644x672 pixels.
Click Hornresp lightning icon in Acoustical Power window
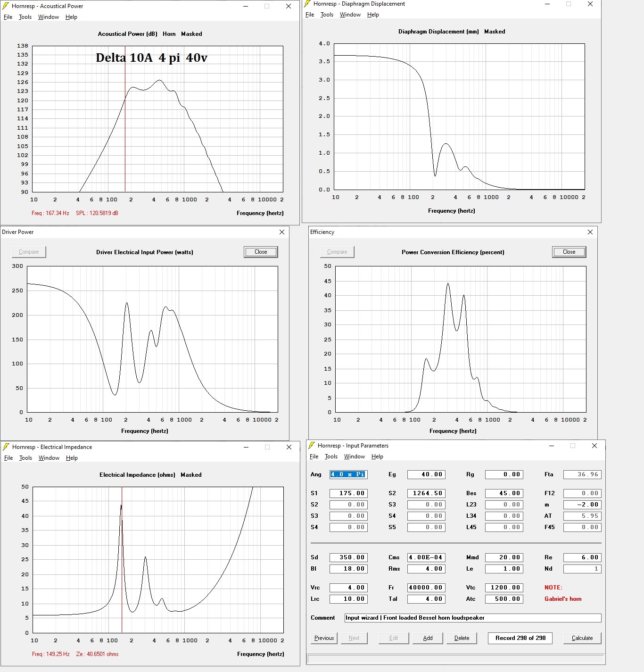pyautogui.click(x=6, y=6)
